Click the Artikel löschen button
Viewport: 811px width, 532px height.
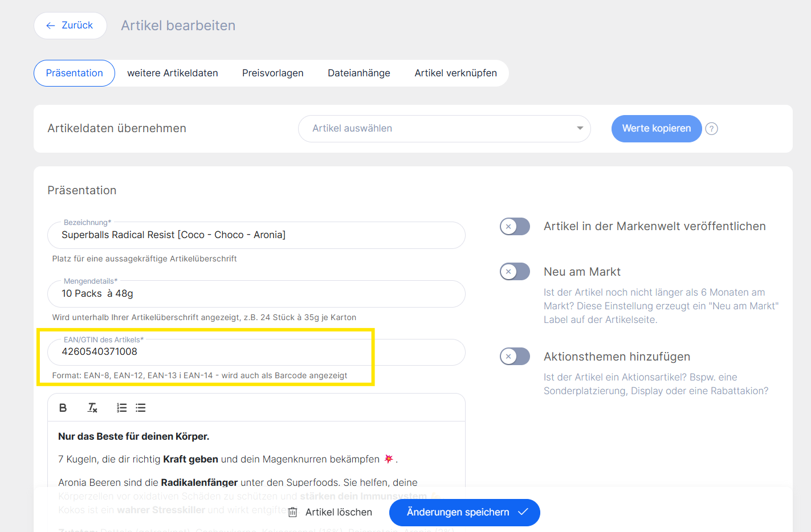(331, 513)
